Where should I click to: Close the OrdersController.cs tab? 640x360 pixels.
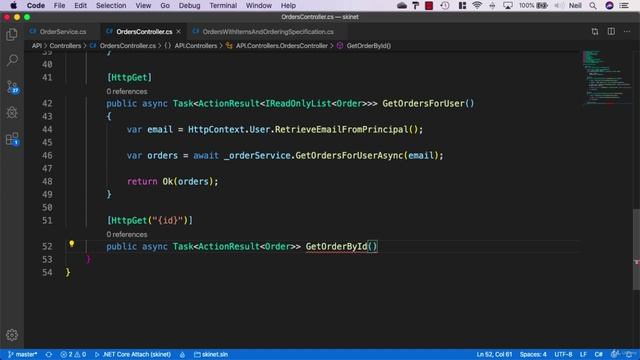(178, 31)
